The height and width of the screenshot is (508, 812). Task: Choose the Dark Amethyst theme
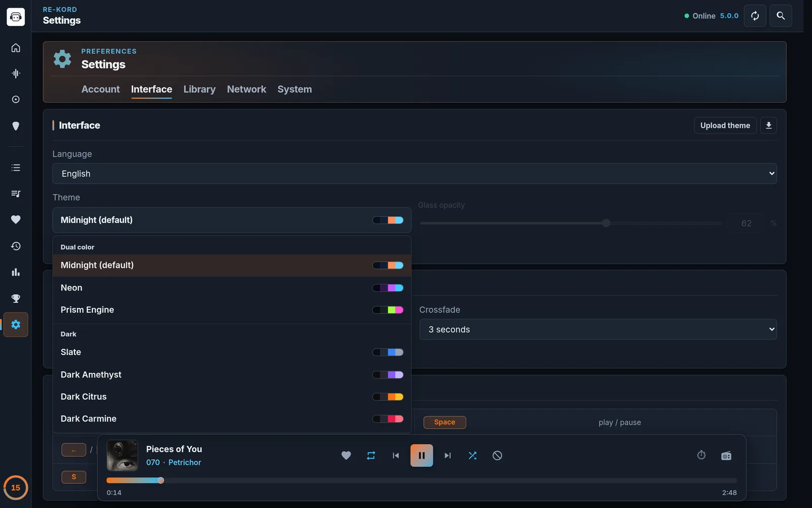(232, 375)
